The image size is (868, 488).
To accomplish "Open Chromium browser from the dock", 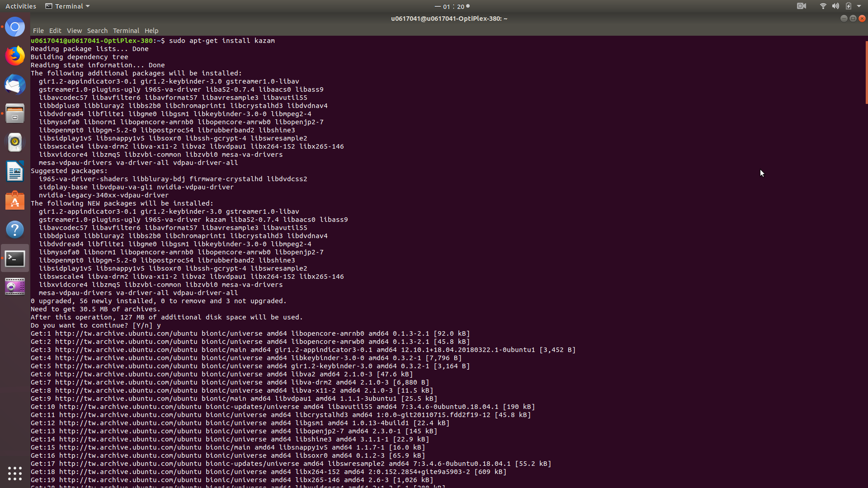I will (x=15, y=27).
